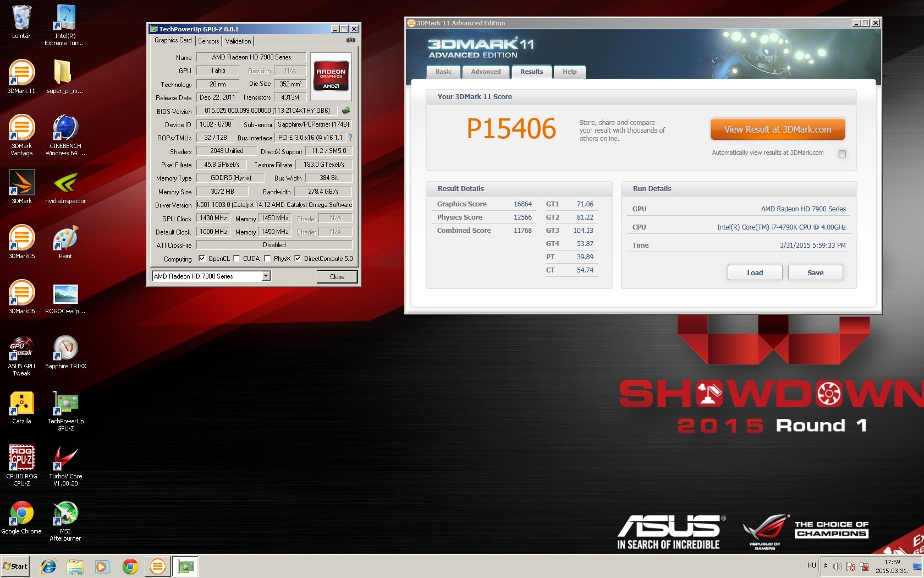Click the Radeon Graphics logo in GPU-Z

click(x=331, y=77)
